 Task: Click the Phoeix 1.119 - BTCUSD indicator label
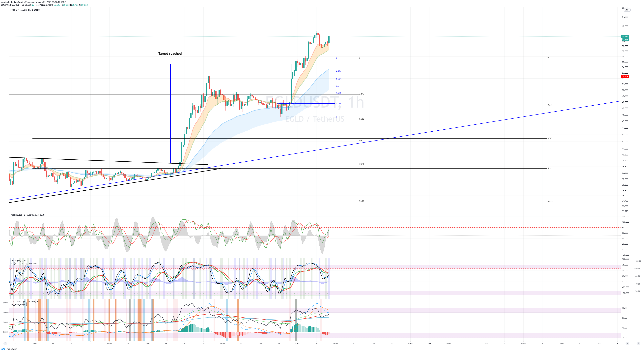[x=28, y=215]
